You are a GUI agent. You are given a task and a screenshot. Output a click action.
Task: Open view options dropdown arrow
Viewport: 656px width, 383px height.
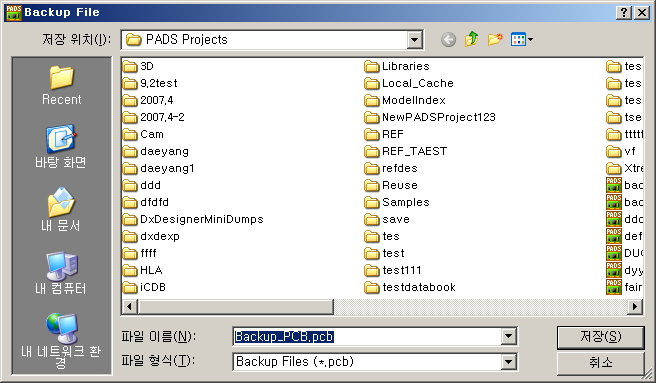click(x=530, y=40)
